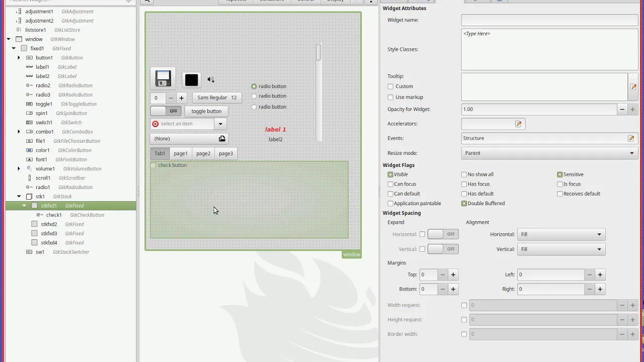
Task: Open the Accelerators editor pencil icon
Action: point(518,124)
